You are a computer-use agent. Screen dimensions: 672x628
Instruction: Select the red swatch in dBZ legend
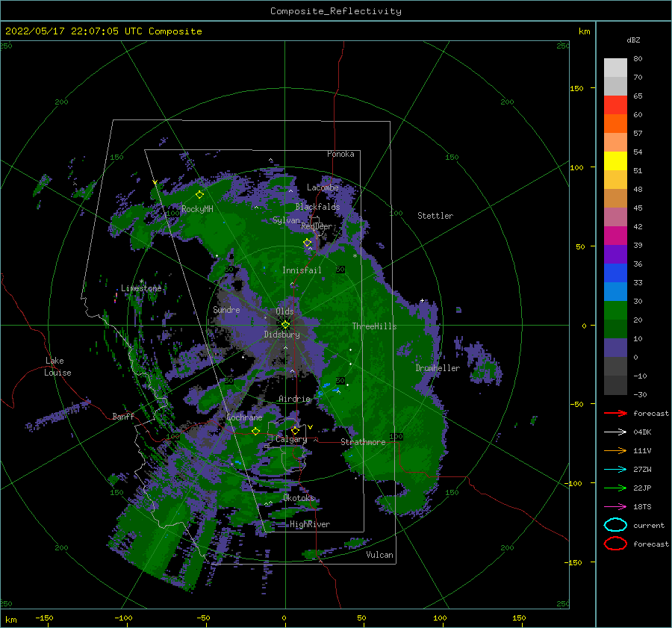tap(615, 105)
